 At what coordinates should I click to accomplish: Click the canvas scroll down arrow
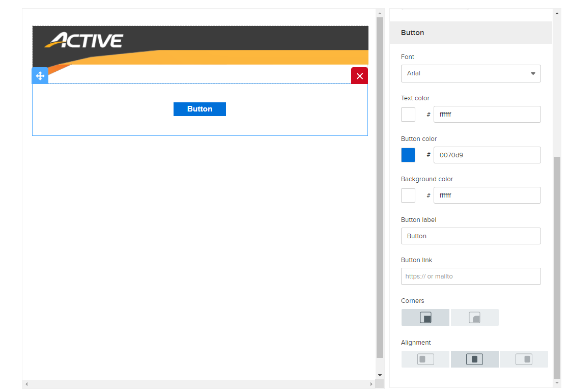(x=380, y=375)
